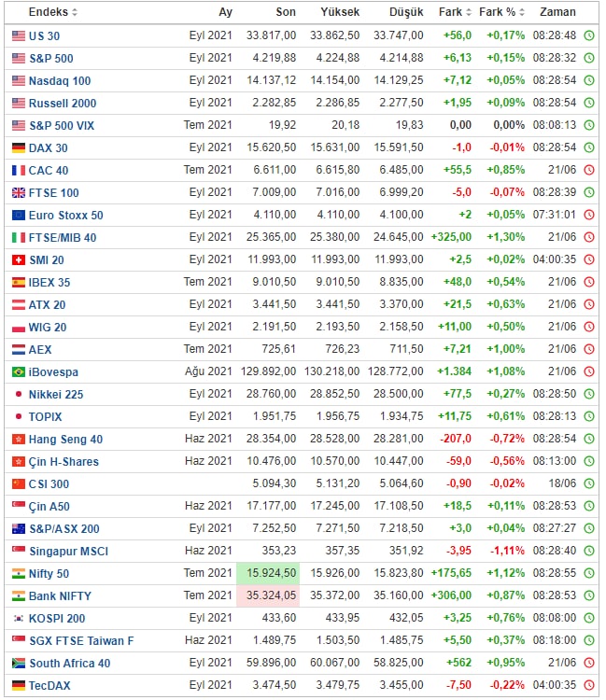Click the South African flag next to South Africa 40
Screen dimensions: 606x700
point(19,663)
